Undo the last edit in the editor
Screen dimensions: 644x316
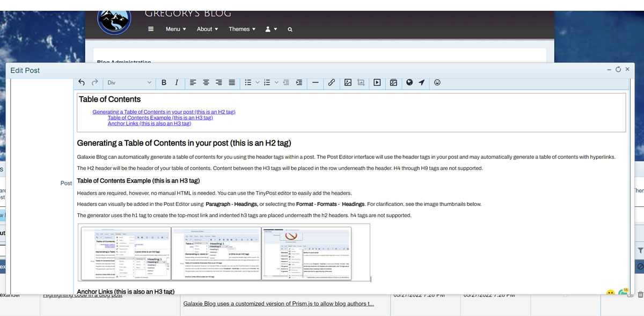pyautogui.click(x=82, y=82)
